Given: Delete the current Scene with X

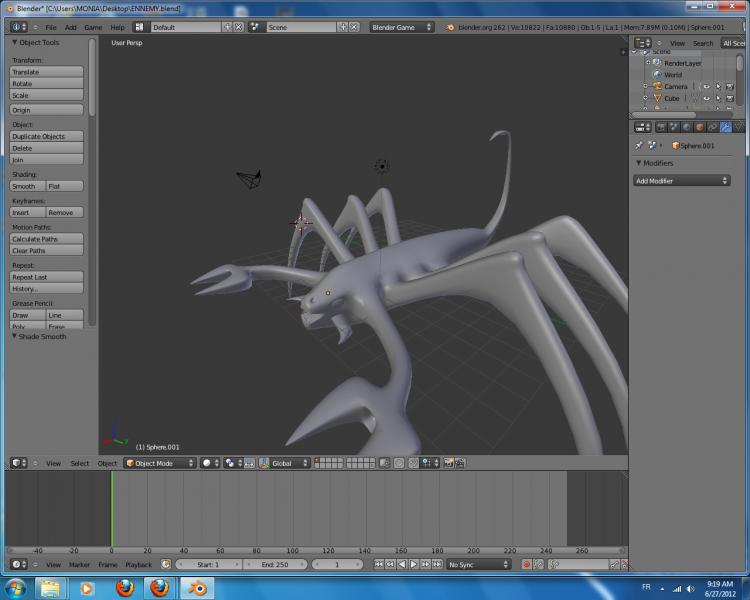Looking at the screenshot, I should (x=354, y=27).
